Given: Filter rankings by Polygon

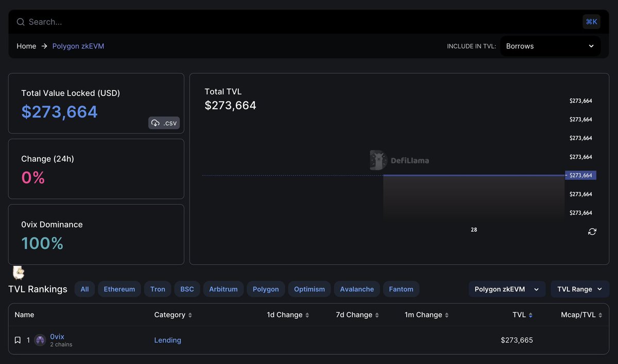Looking at the screenshot, I should [266, 289].
